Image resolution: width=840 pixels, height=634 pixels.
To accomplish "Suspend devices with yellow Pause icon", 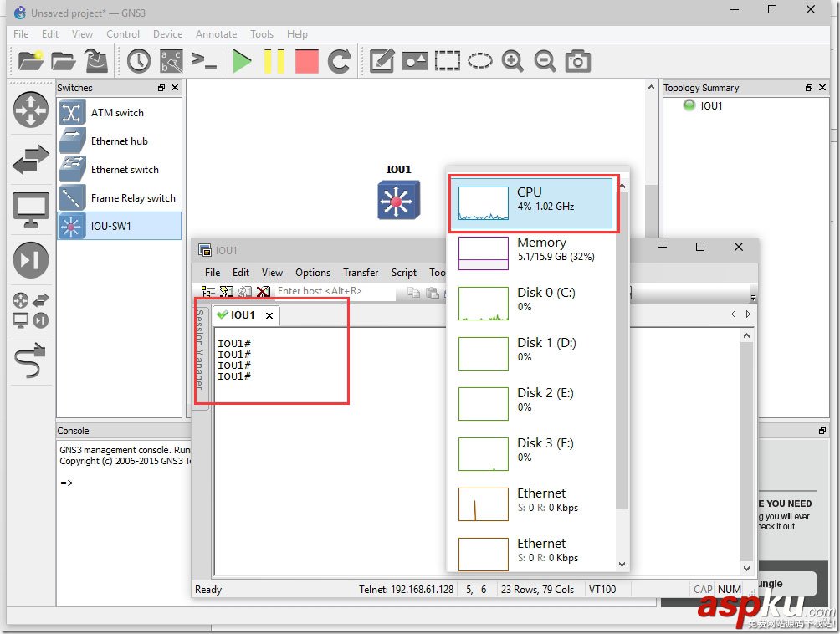I will [x=274, y=60].
